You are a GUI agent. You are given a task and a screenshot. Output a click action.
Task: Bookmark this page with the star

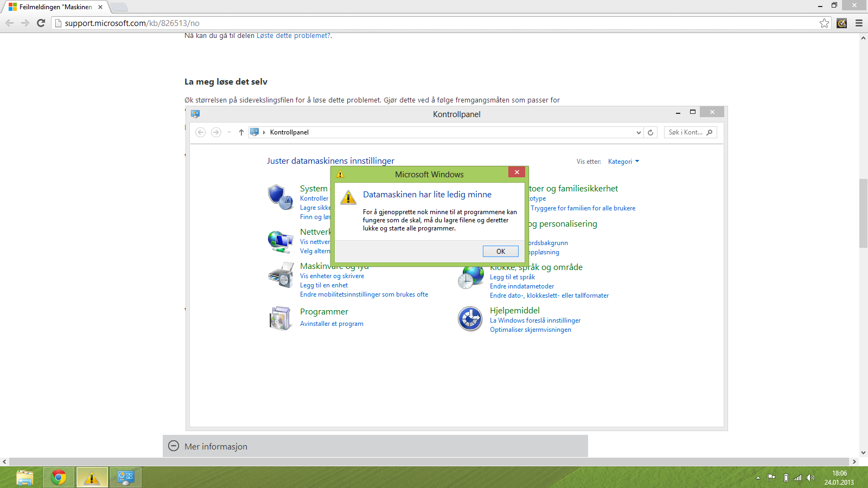coord(824,23)
